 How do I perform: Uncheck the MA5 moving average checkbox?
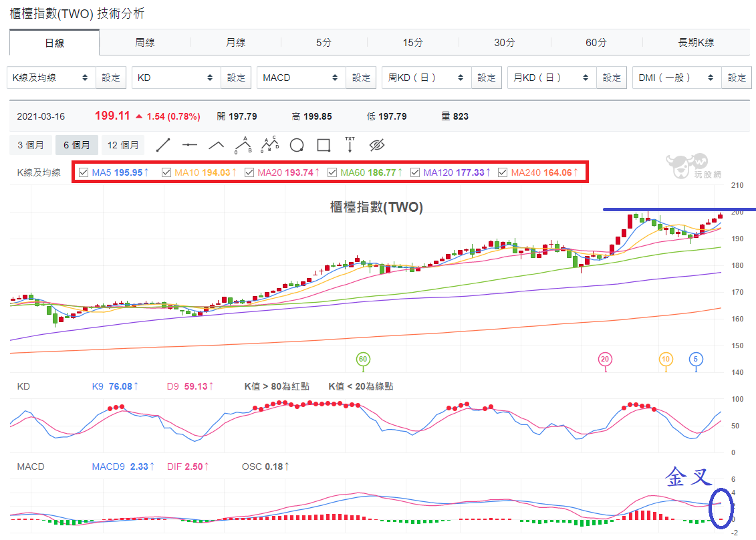coord(84,172)
